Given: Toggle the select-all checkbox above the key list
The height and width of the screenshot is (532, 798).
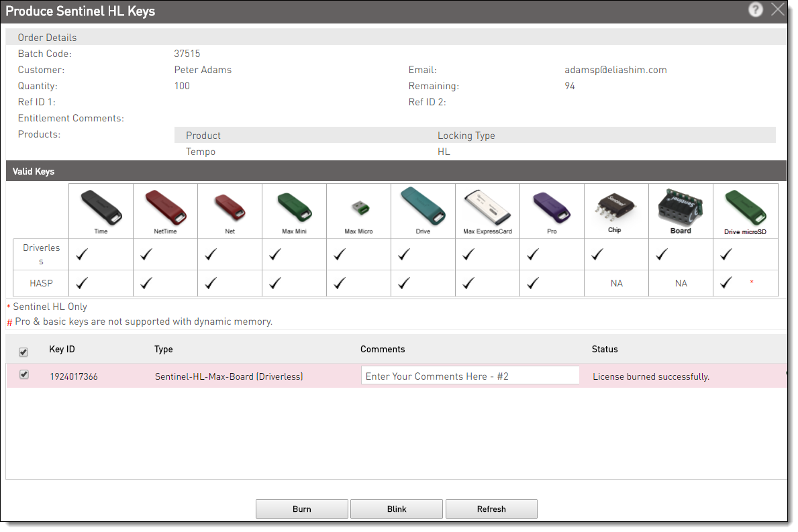Looking at the screenshot, I should [x=24, y=352].
